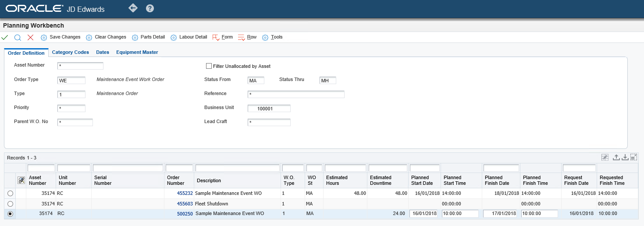This screenshot has width=644, height=226.
Task: Click the Business Unit input field
Action: point(269,109)
